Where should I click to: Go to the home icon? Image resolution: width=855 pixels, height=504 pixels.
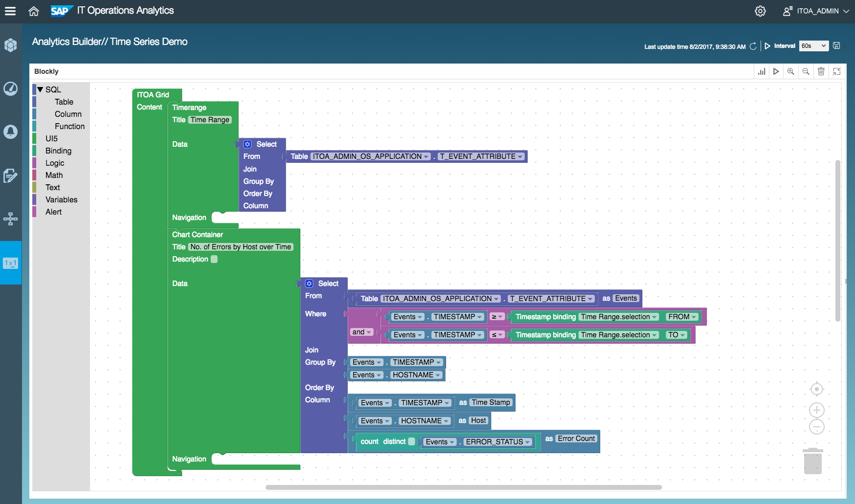click(x=34, y=11)
